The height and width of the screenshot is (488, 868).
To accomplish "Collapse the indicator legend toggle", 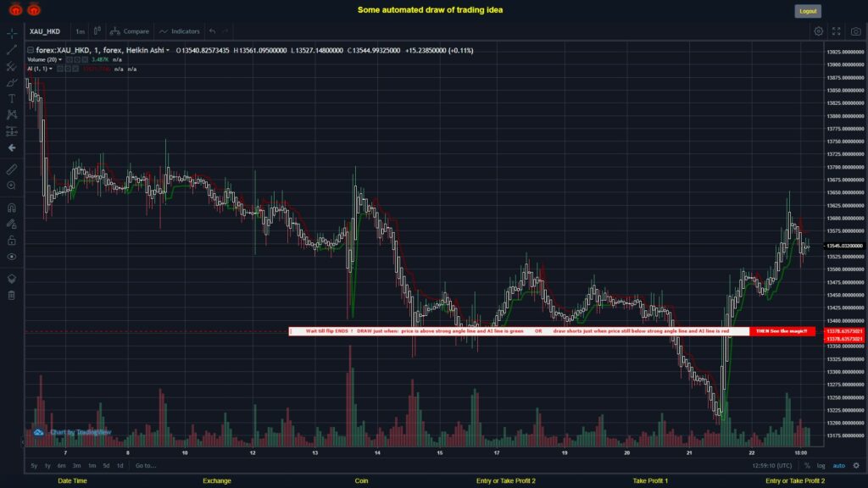I will click(x=31, y=50).
